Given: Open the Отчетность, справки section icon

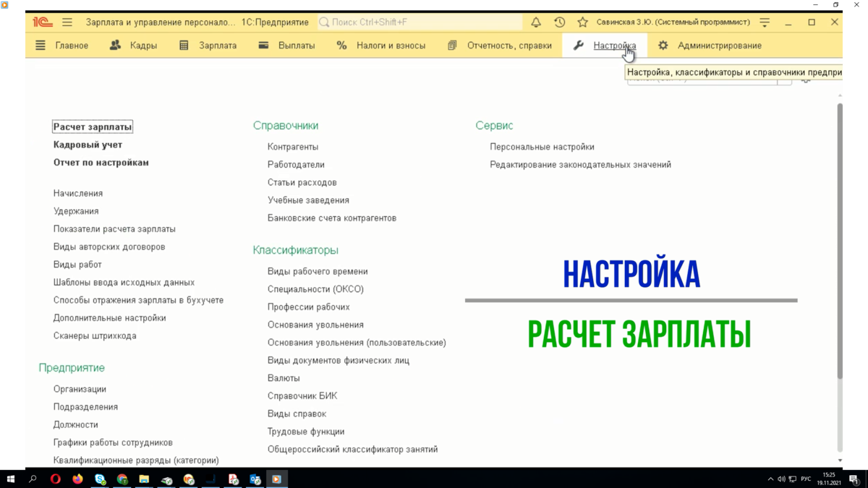Looking at the screenshot, I should pos(452,45).
